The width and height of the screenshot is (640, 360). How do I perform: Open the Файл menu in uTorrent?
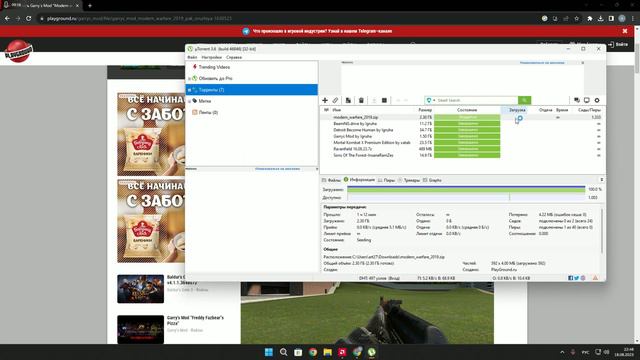192,58
